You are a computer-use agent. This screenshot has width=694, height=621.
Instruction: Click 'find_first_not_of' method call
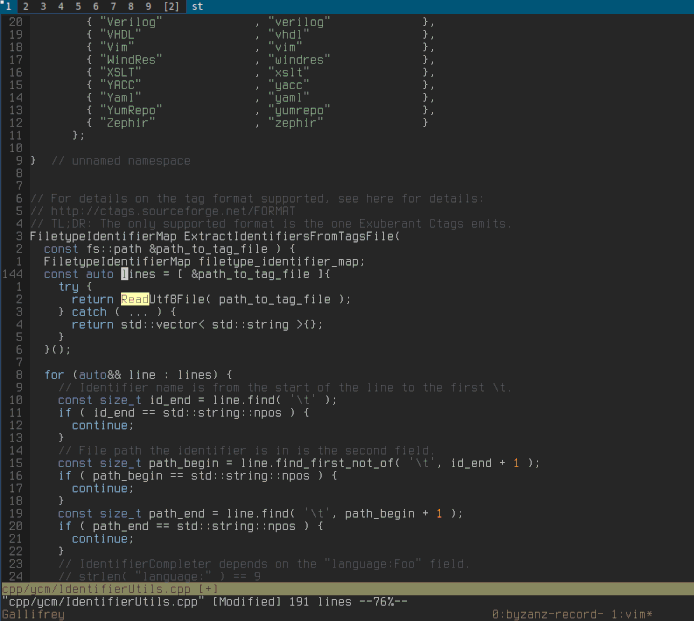pos(334,463)
